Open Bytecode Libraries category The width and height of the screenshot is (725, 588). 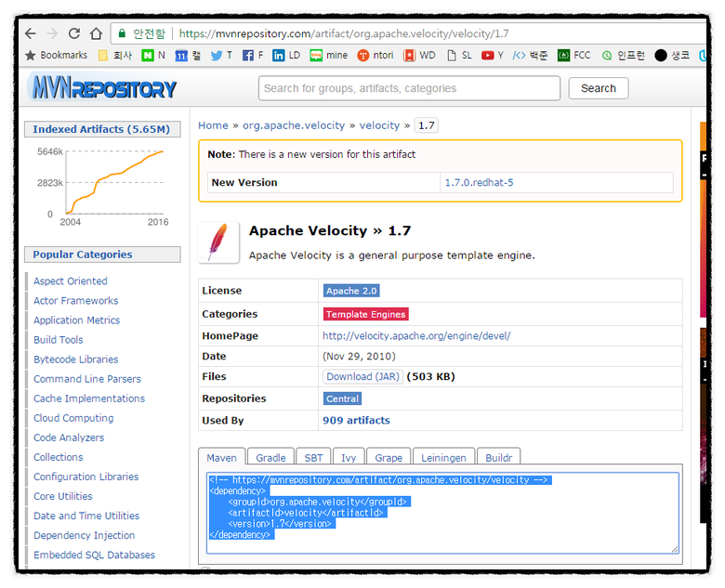click(x=76, y=359)
